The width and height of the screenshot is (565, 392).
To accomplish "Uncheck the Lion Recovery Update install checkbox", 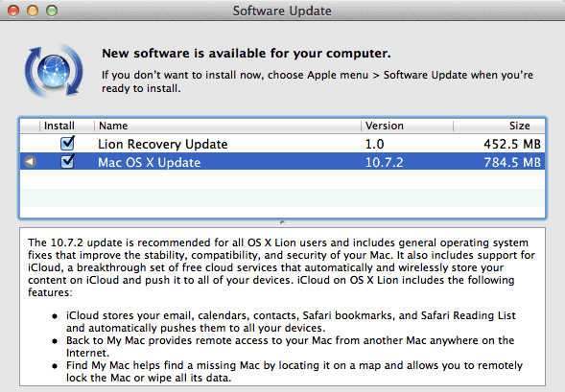I will 67,143.
